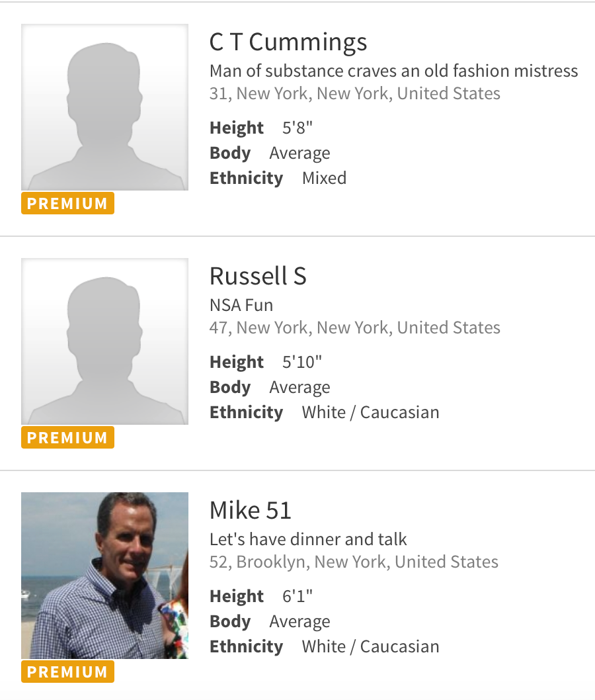Image resolution: width=595 pixels, height=700 pixels.
Task: Click Mixed ethnicity value for C T Cummings
Action: tap(324, 178)
